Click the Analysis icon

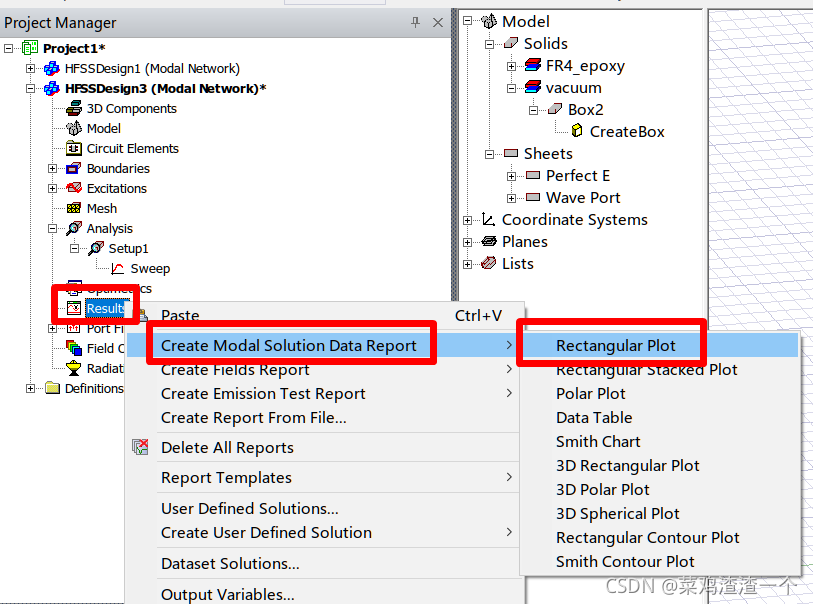(74, 229)
